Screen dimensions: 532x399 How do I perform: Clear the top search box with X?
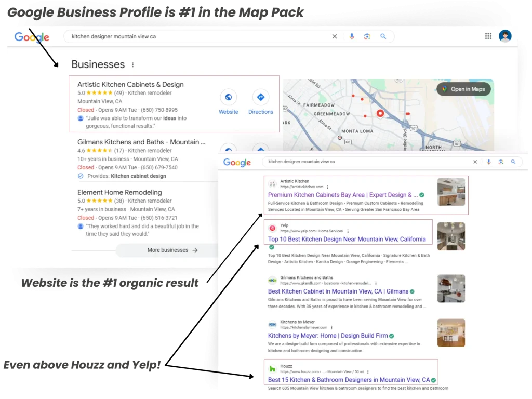tap(334, 36)
